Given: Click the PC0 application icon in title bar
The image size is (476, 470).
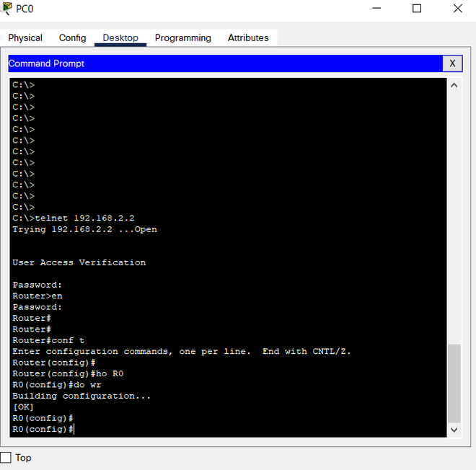Looking at the screenshot, I should tap(7, 9).
